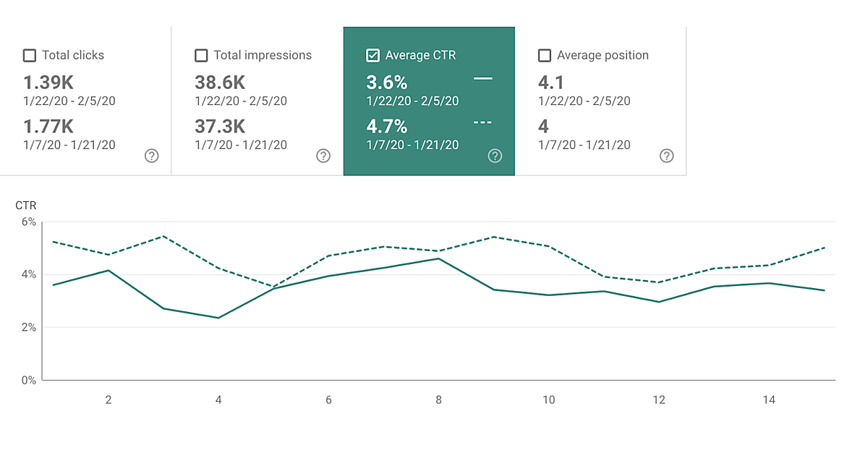Check the Total impressions checkbox
This screenshot has width=868, height=456.
201,56
